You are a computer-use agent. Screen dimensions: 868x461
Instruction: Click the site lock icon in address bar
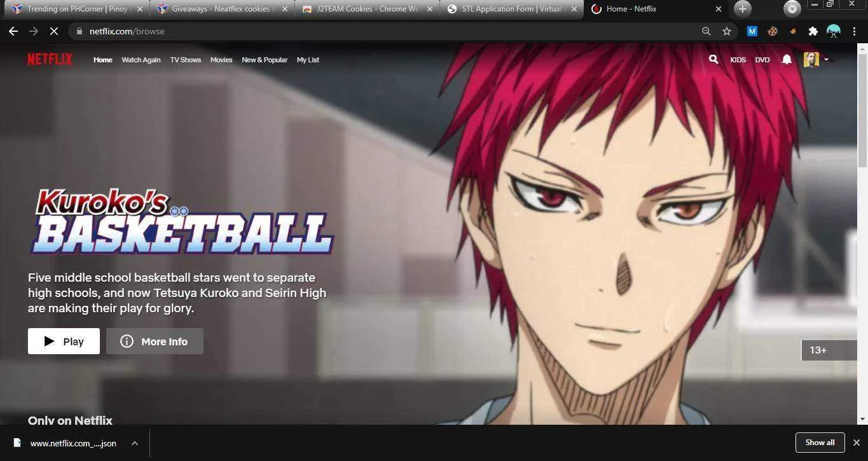tap(79, 31)
